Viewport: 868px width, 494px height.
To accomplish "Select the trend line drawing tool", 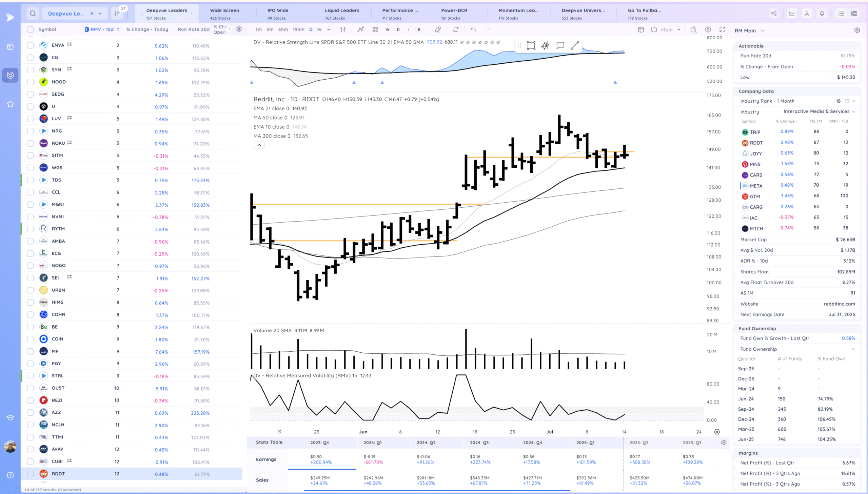I will [574, 45].
